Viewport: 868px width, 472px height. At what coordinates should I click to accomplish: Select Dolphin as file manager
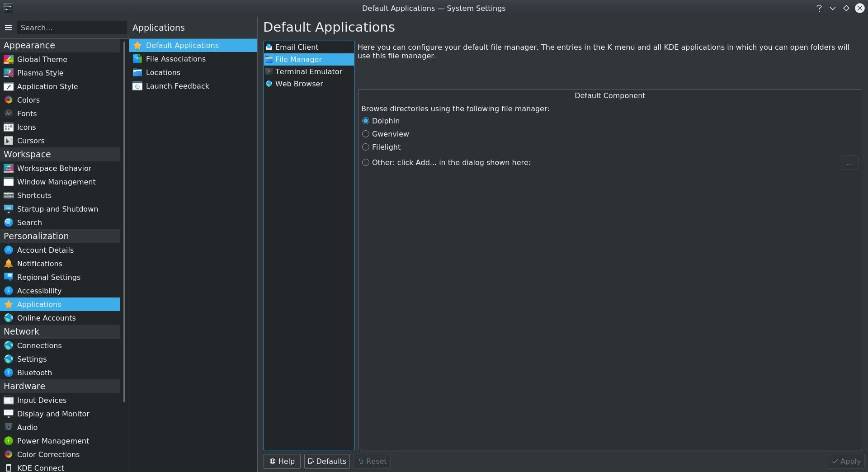(366, 121)
